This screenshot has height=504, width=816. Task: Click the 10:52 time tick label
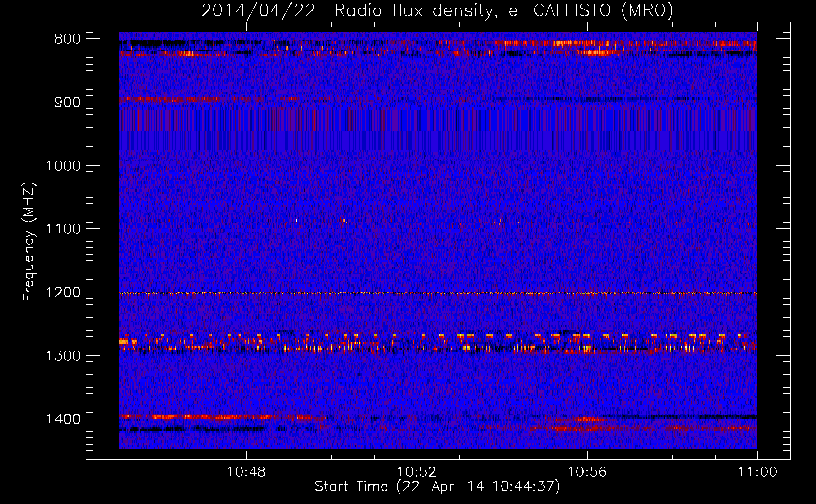[417, 472]
